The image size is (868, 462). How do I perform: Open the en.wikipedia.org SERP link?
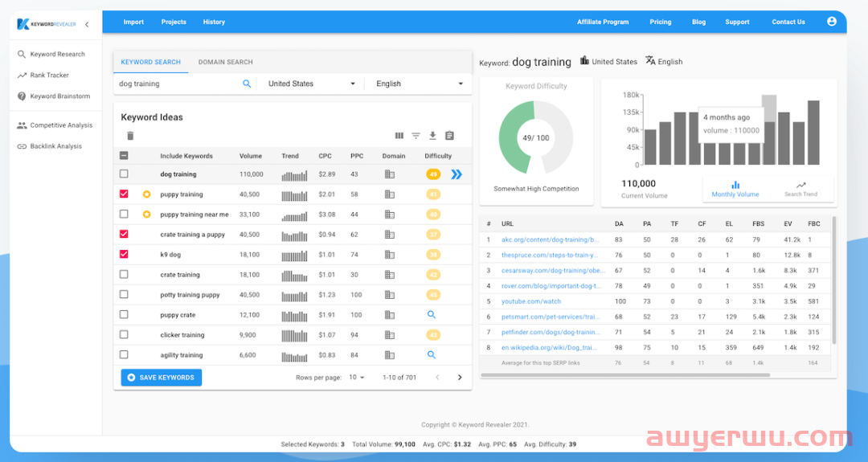[550, 347]
